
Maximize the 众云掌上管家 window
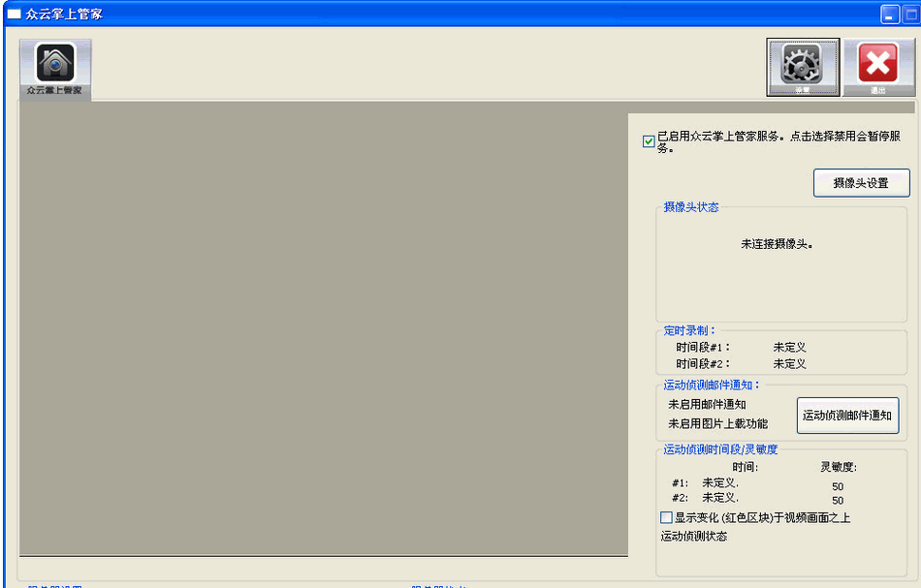pyautogui.click(x=911, y=15)
